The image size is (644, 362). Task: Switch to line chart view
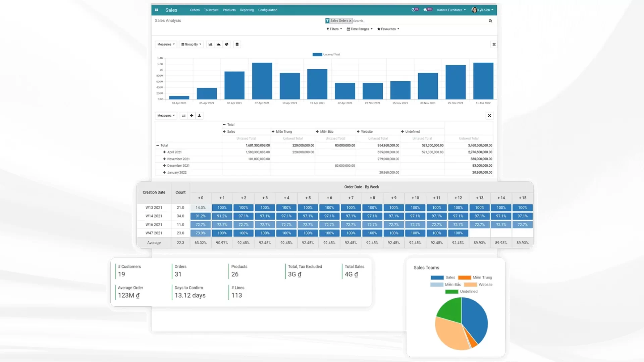[219, 44]
